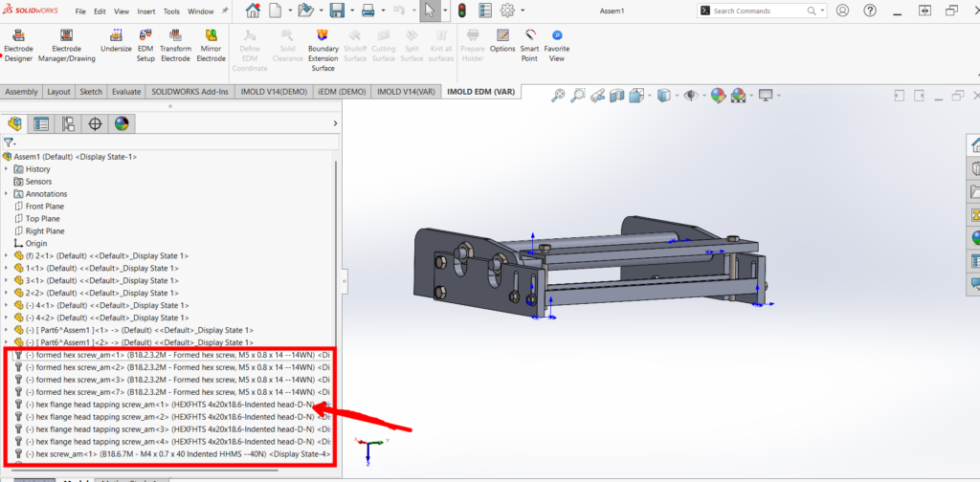Image resolution: width=980 pixels, height=482 pixels.
Task: Open iMold Options
Action: pos(502,40)
